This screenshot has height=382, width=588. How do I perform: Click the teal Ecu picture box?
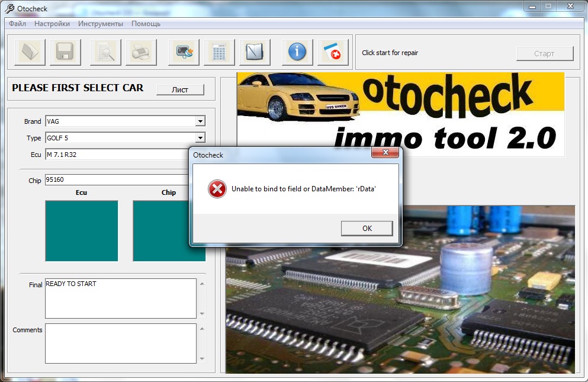[x=81, y=231]
